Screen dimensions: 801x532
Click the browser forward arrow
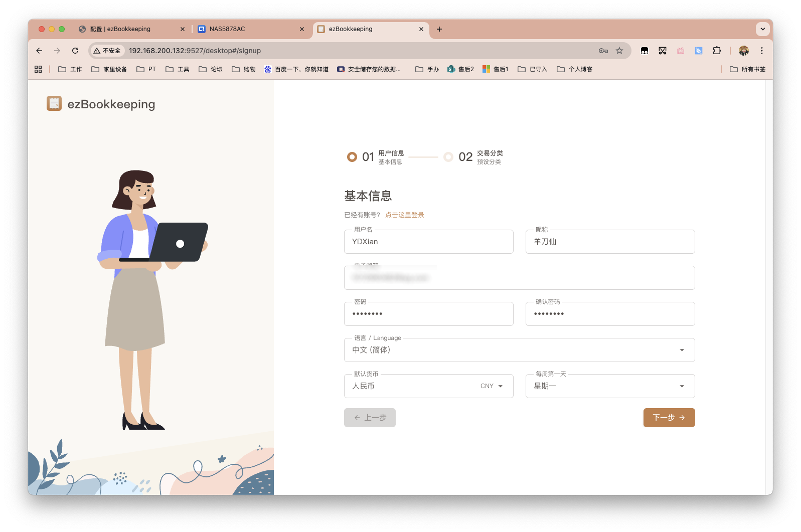[57, 51]
